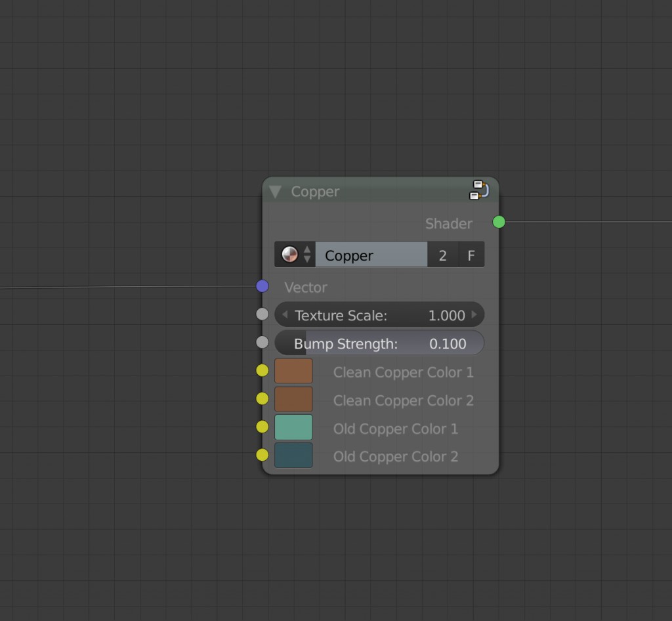Click the yellow socket beside Clean Copper Color 1
This screenshot has height=621, width=672.
click(x=262, y=370)
